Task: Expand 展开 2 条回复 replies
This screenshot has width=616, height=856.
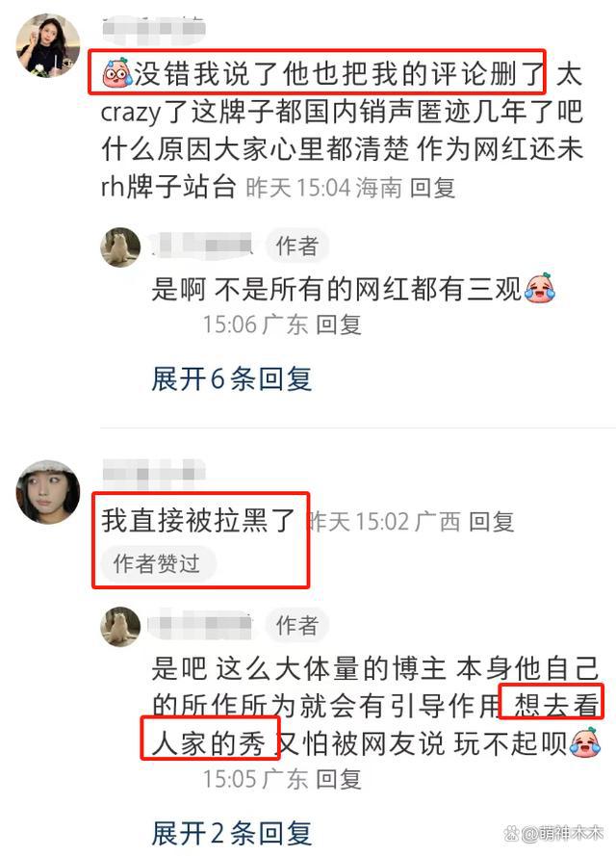Action: pyautogui.click(x=231, y=833)
